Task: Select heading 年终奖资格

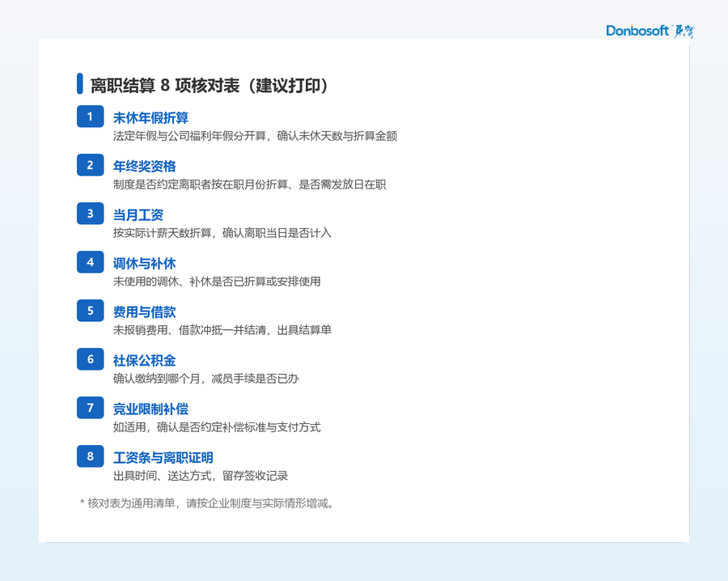Action: tap(145, 166)
